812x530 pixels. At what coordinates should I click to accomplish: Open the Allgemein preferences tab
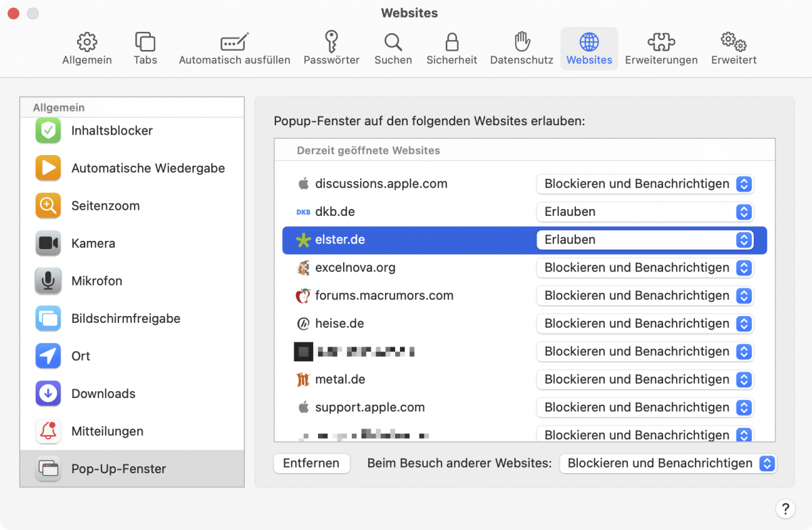[87, 48]
